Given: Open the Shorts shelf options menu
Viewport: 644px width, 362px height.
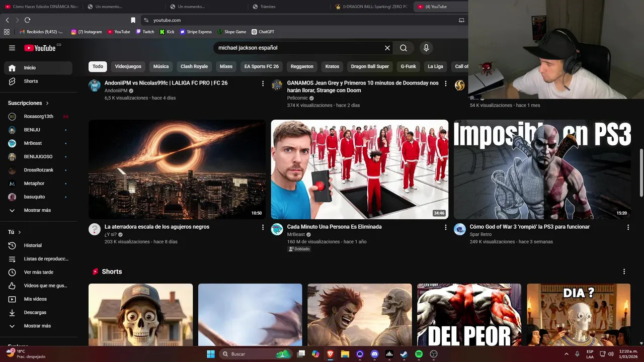Looking at the screenshot, I should click(x=624, y=271).
